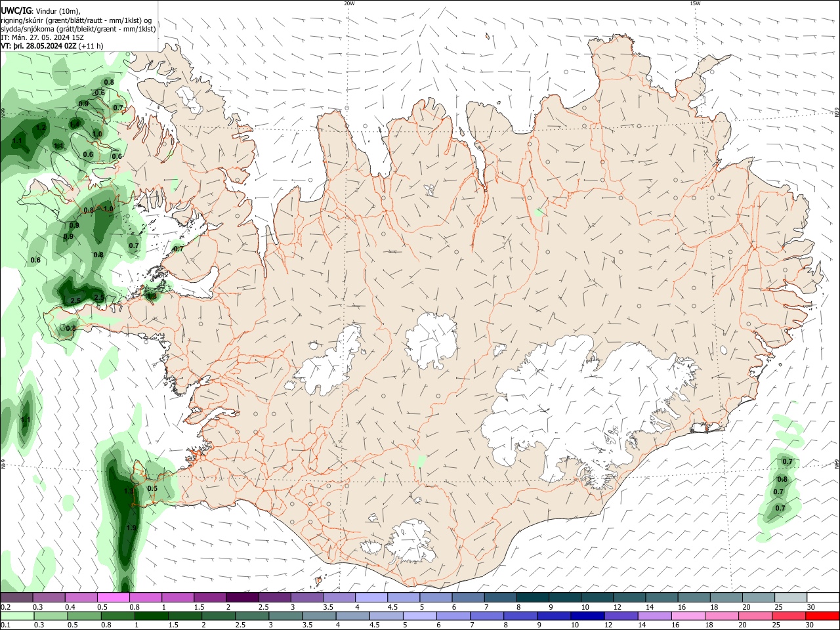
Task: Click the '0.5' precipitation value on the map
Action: (x=152, y=488)
